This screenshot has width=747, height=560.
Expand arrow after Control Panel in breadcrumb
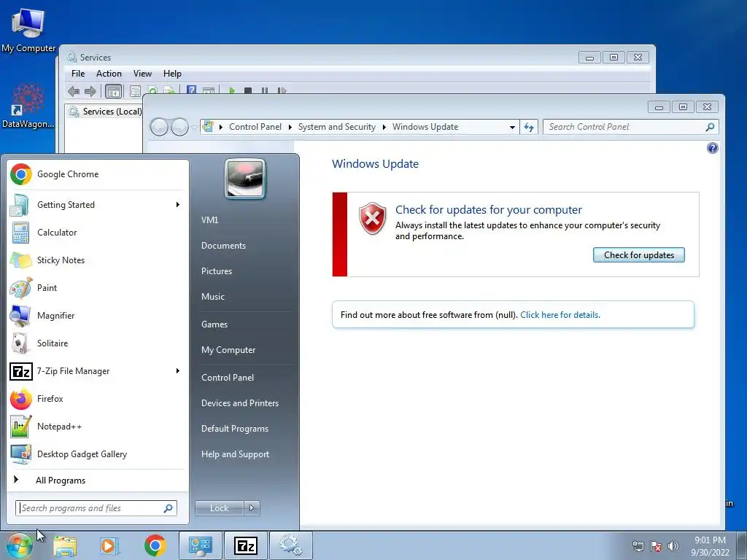[x=290, y=127]
